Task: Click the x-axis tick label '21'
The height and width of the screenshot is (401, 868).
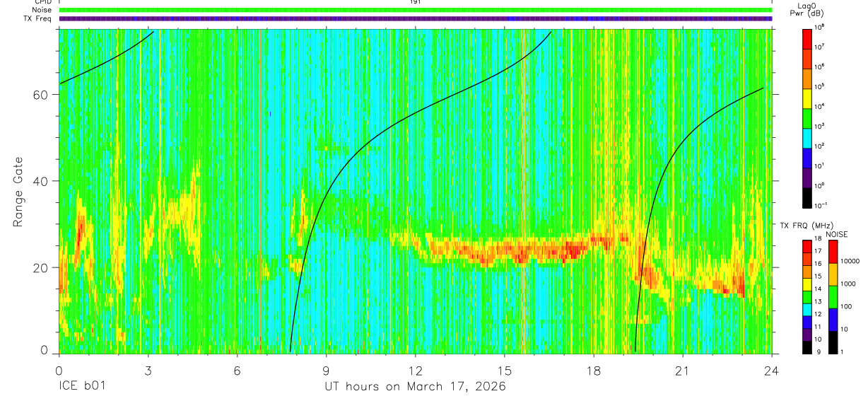Action: point(682,369)
